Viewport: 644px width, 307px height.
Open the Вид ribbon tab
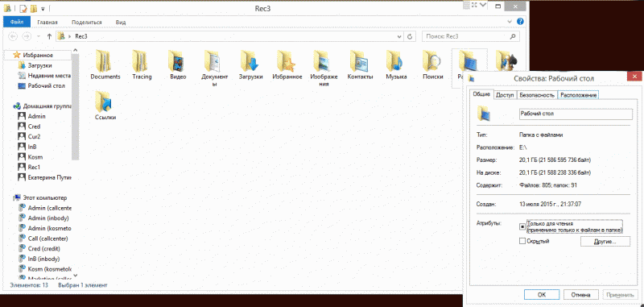tap(121, 23)
